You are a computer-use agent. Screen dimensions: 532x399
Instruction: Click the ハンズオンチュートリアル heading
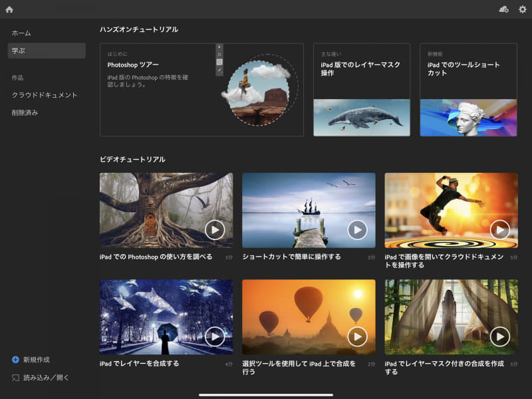tap(139, 29)
